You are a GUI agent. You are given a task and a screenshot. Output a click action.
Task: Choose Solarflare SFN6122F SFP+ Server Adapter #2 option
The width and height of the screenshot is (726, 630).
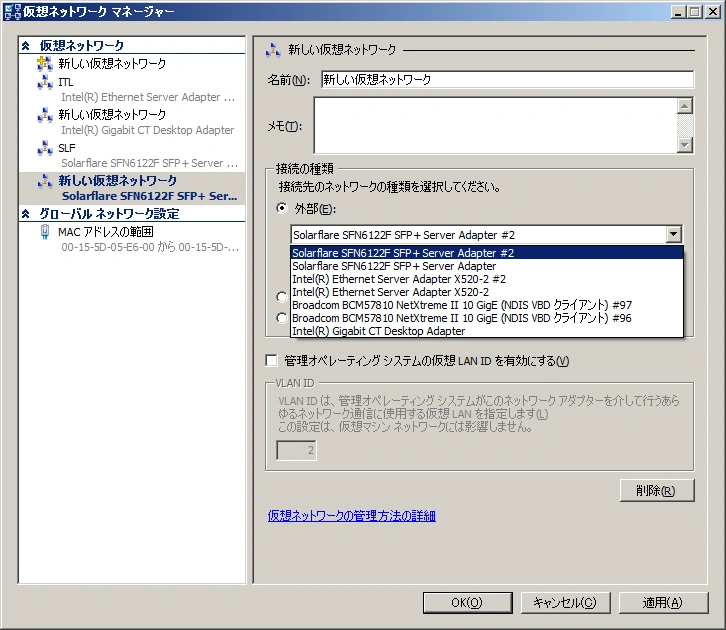click(x=487, y=253)
